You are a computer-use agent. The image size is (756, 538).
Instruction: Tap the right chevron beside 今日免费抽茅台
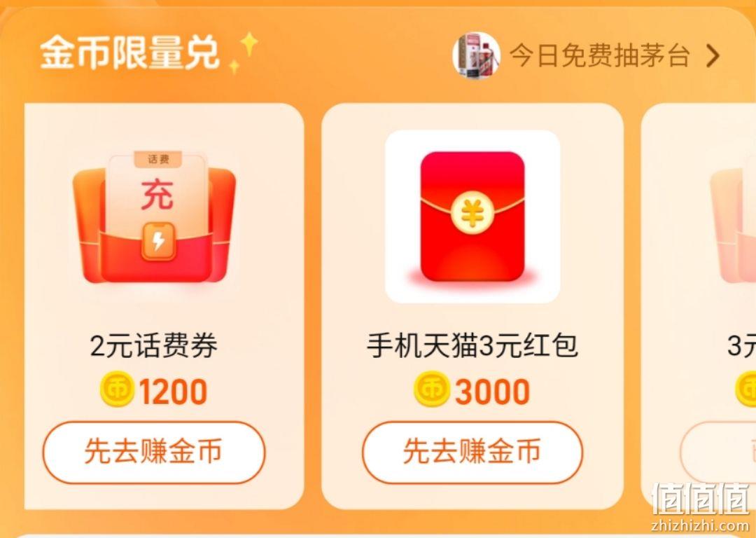click(x=713, y=57)
